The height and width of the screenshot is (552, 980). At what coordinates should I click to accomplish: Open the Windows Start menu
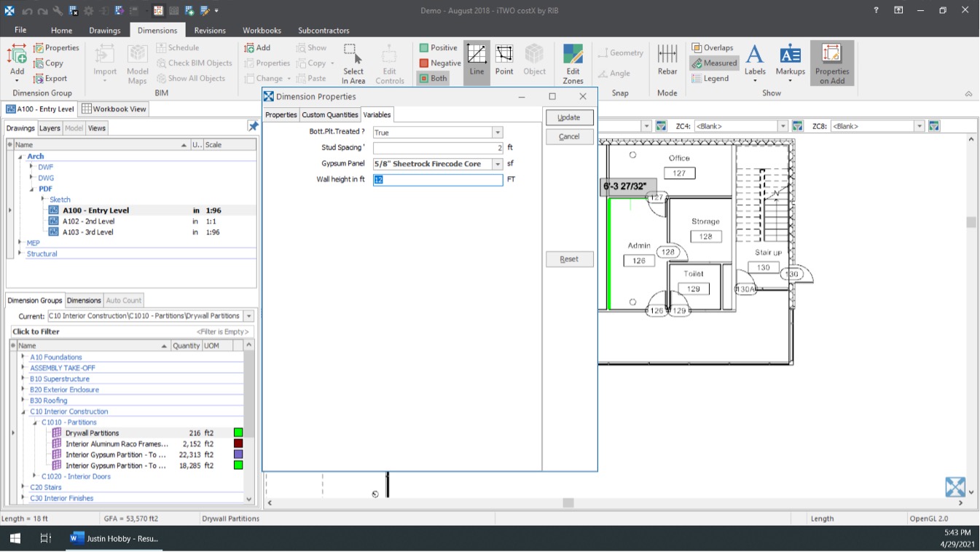pos(15,538)
